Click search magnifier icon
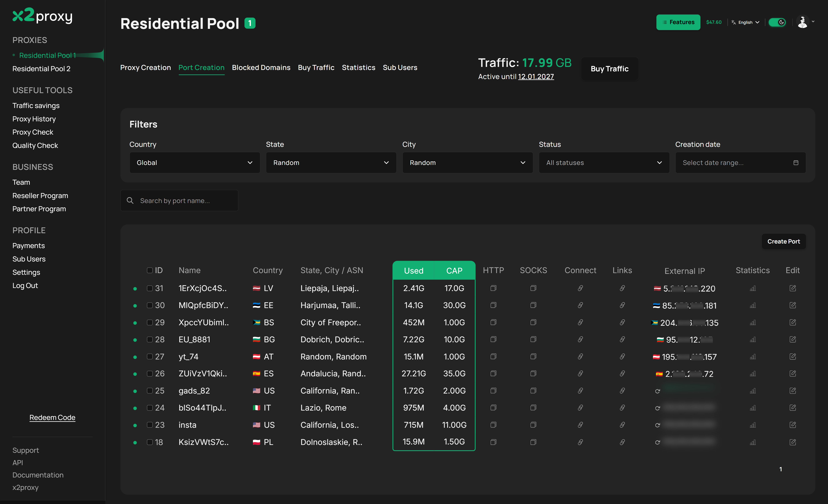This screenshot has height=504, width=828. tap(130, 201)
